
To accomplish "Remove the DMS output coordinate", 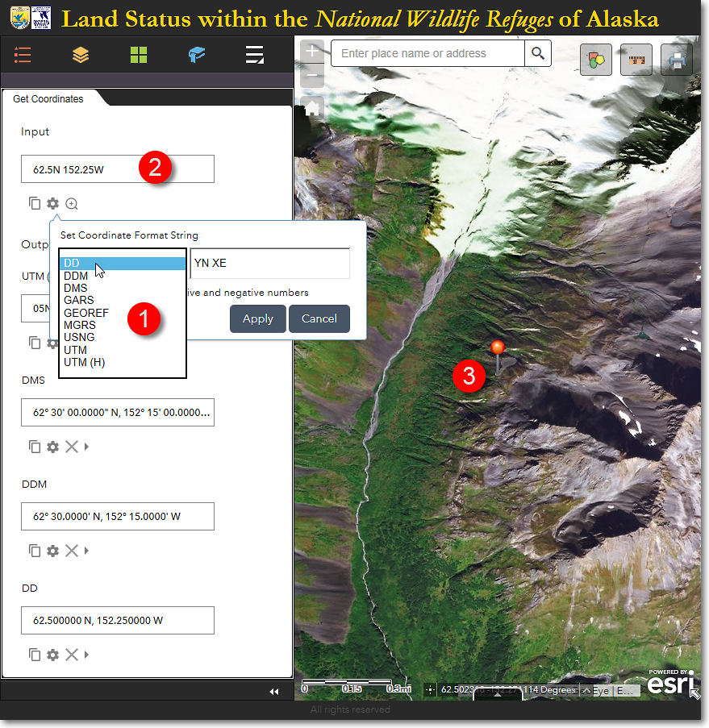I will (71, 447).
